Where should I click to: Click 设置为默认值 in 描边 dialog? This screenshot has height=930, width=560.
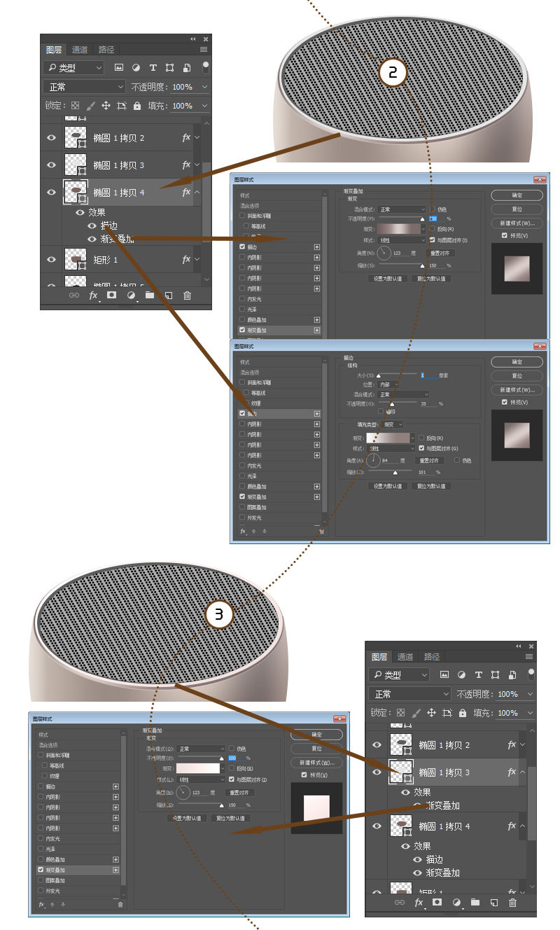[388, 486]
